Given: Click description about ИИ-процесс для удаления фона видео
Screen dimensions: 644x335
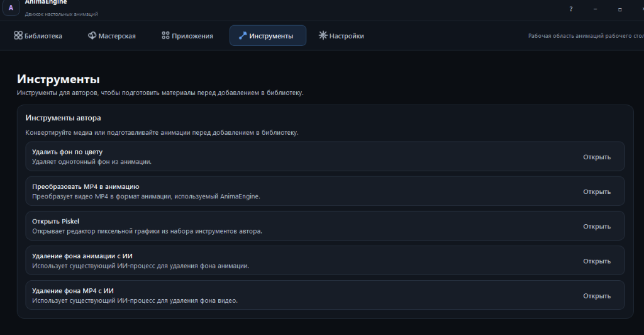Looking at the screenshot, I should 135,300.
